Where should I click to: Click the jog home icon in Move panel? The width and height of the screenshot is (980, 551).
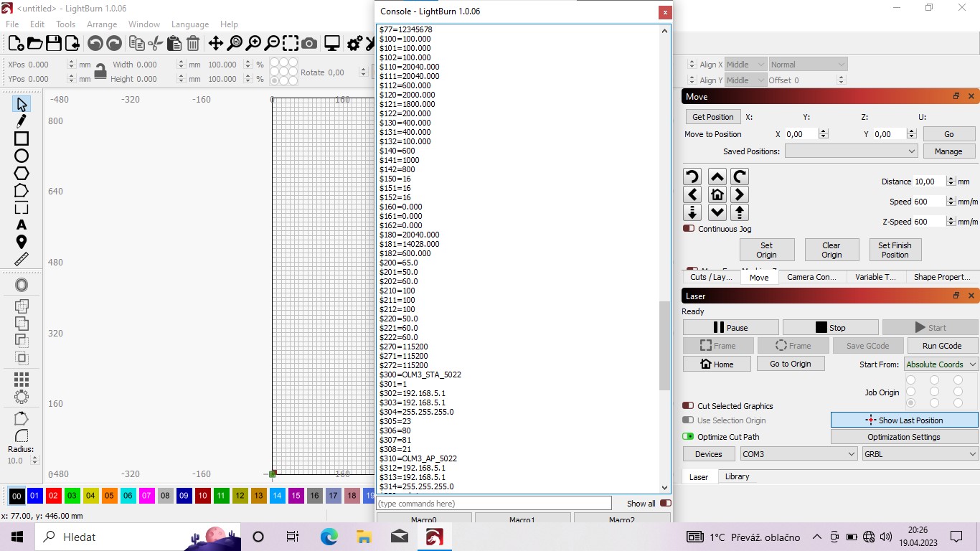point(717,194)
